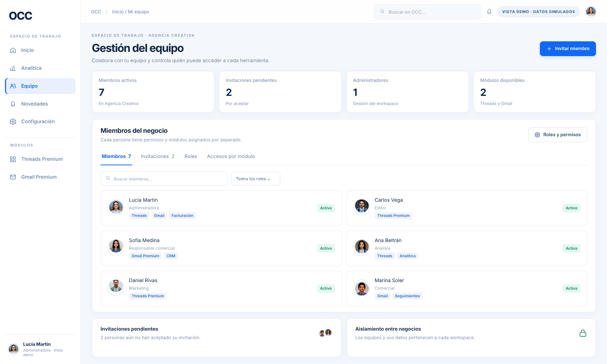Image resolution: width=607 pixels, height=364 pixels.
Task: Click the gear icon on Roles y permisos
Action: point(537,135)
